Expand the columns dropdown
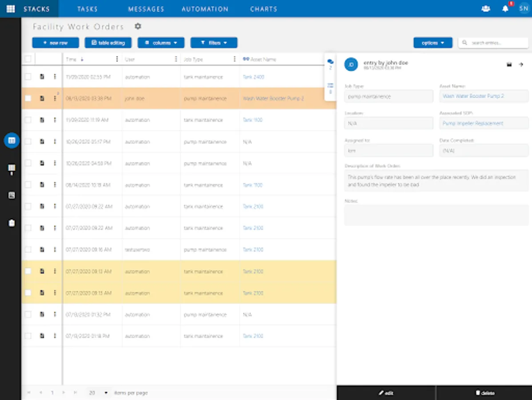 [x=161, y=43]
